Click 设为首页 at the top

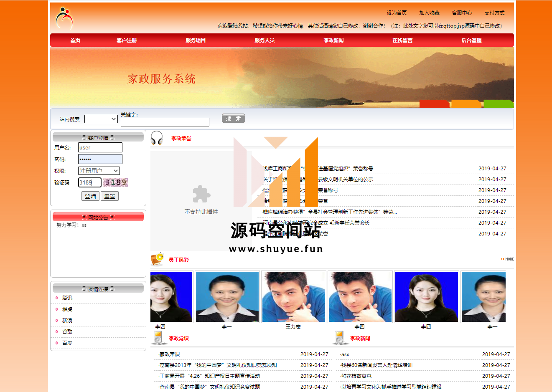pyautogui.click(x=396, y=13)
